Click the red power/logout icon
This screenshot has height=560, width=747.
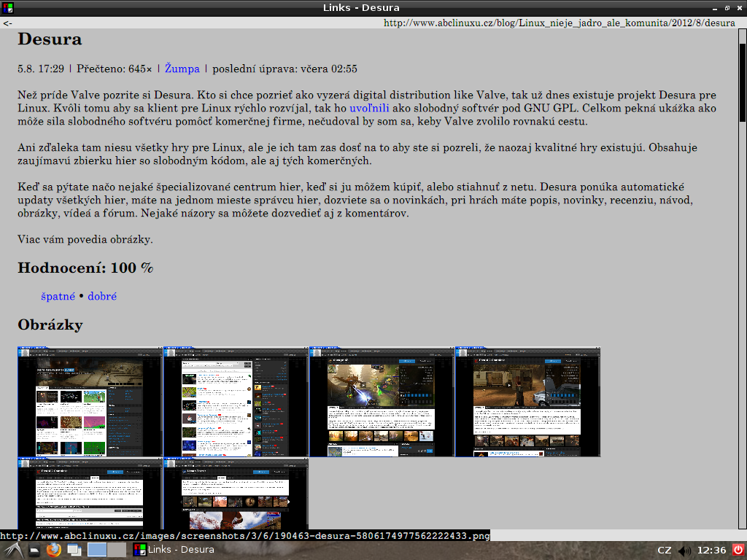click(x=738, y=550)
